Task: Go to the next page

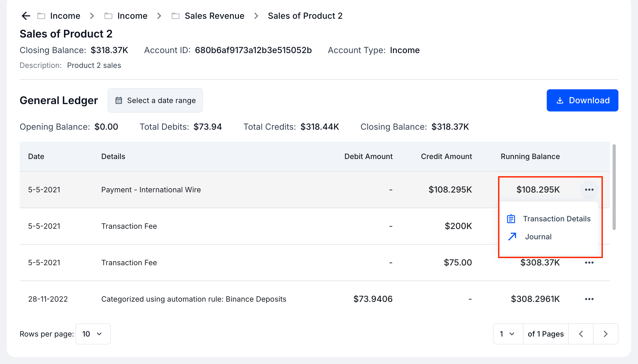Action: click(x=605, y=334)
